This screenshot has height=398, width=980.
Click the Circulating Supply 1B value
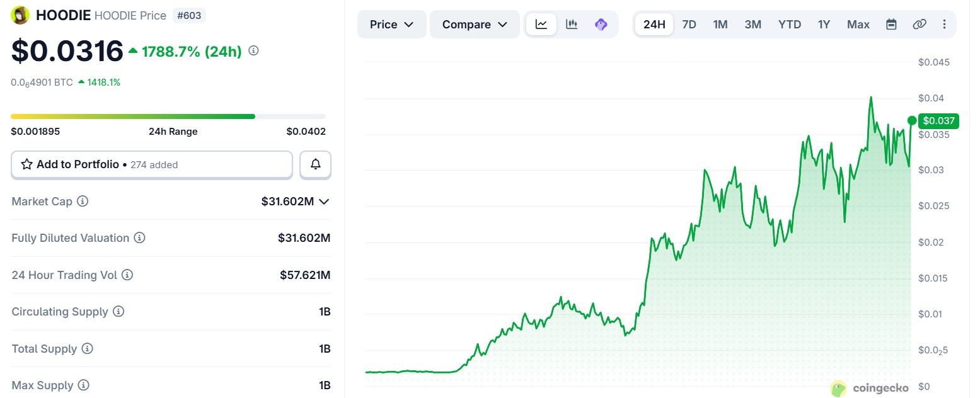pyautogui.click(x=325, y=312)
